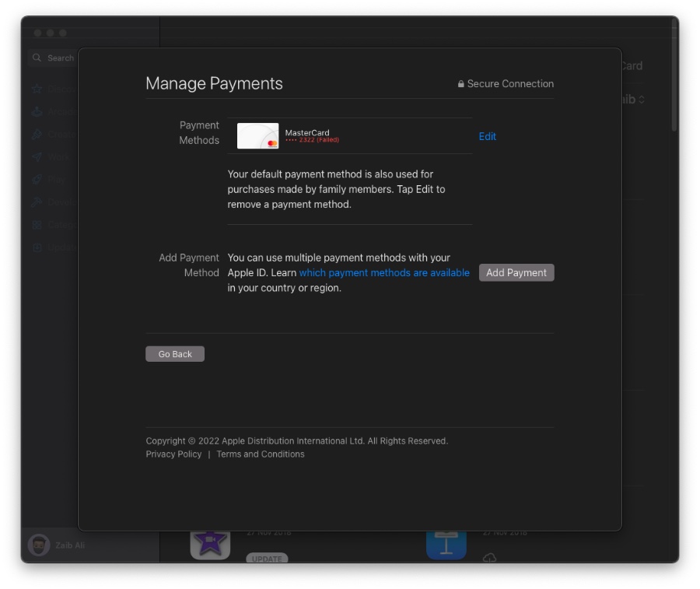Click the MasterCard payment method name

coord(307,132)
